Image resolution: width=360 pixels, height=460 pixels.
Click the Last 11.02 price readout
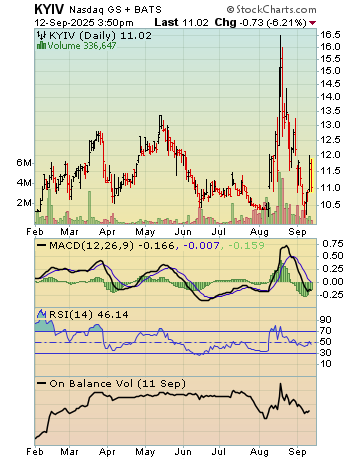pyautogui.click(x=181, y=22)
